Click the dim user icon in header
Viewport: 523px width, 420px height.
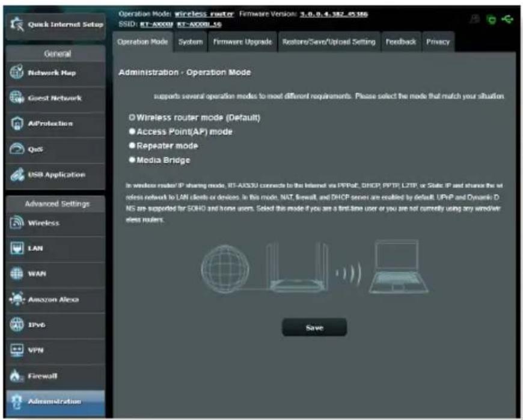click(475, 19)
